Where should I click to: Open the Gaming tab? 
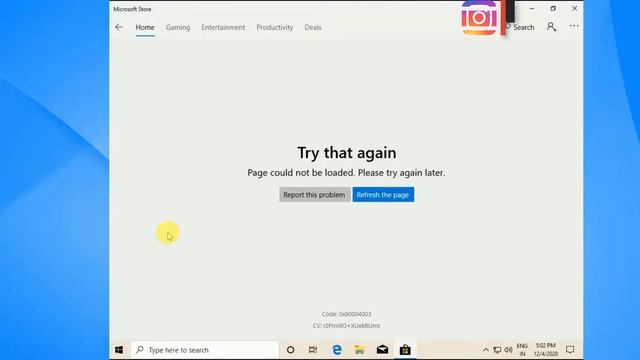178,27
